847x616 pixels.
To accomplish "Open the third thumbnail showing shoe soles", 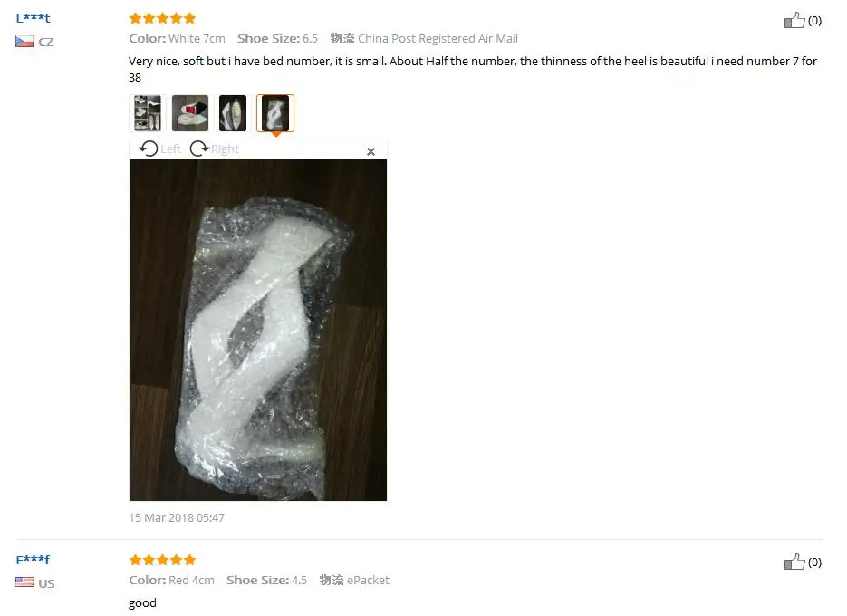I will [233, 113].
